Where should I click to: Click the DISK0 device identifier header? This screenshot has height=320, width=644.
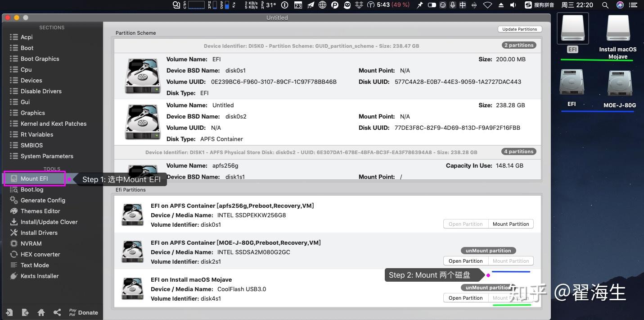[x=311, y=46]
